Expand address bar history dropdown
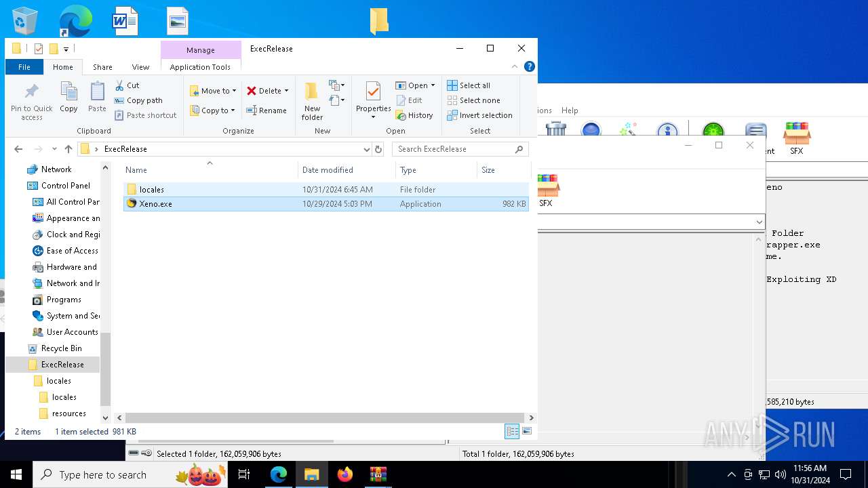This screenshot has height=488, width=868. point(366,149)
